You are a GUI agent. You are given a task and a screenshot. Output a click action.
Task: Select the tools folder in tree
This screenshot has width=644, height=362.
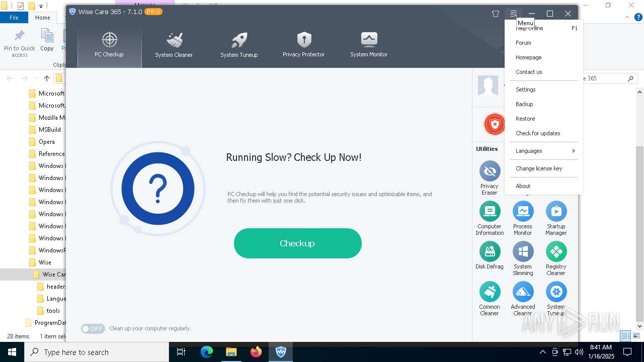(x=53, y=311)
